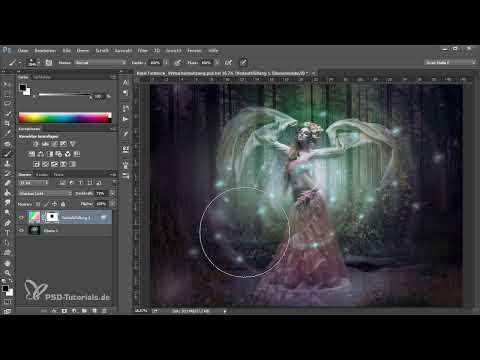Open the Ebene menu

coord(83,51)
